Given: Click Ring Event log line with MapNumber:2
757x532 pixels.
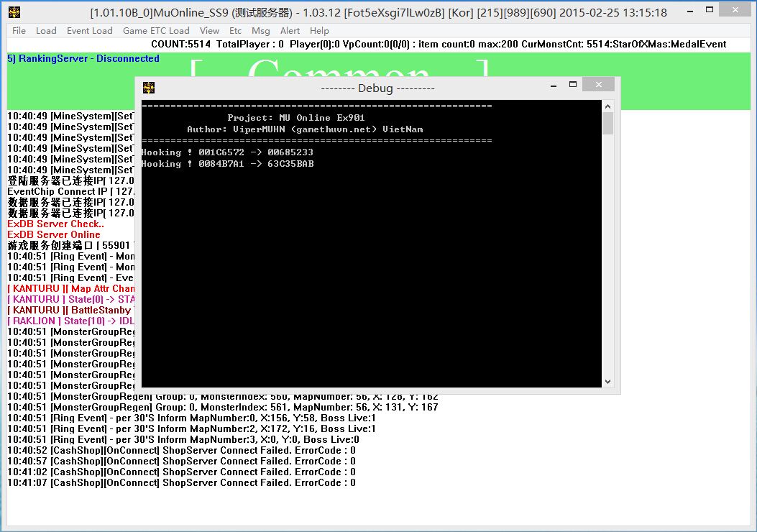Looking at the screenshot, I should coord(192,428).
